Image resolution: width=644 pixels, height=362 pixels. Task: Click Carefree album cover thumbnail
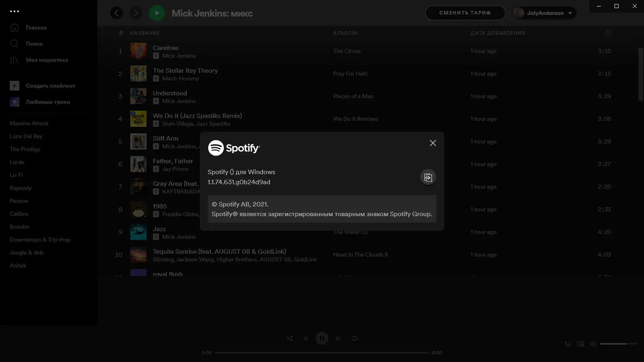pyautogui.click(x=138, y=51)
